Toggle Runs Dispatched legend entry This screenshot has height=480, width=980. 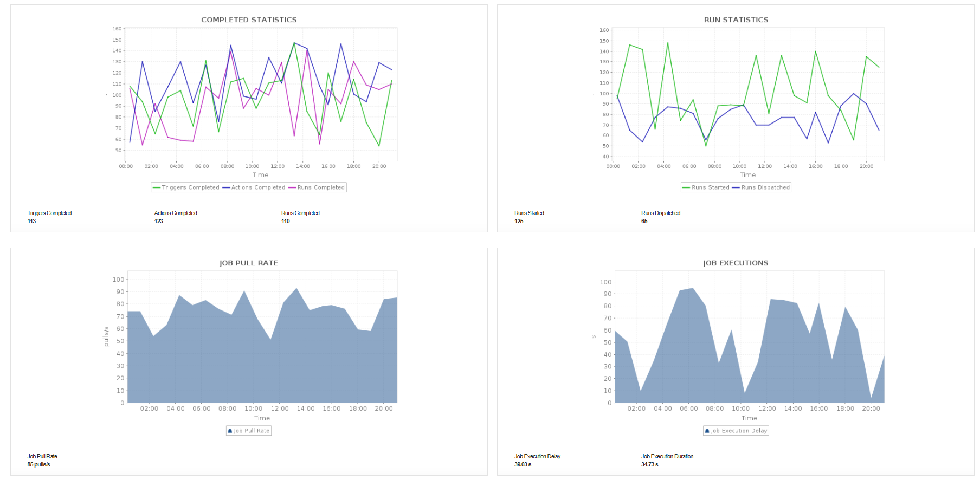click(765, 187)
